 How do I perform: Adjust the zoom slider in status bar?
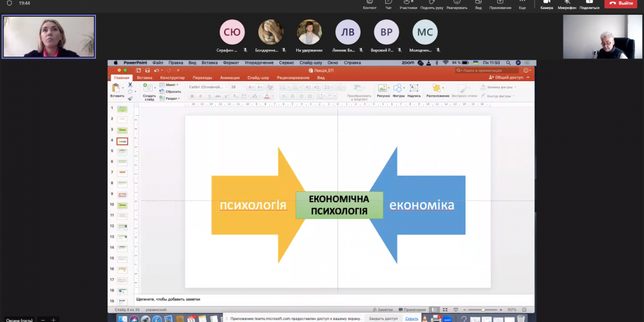click(x=484, y=310)
